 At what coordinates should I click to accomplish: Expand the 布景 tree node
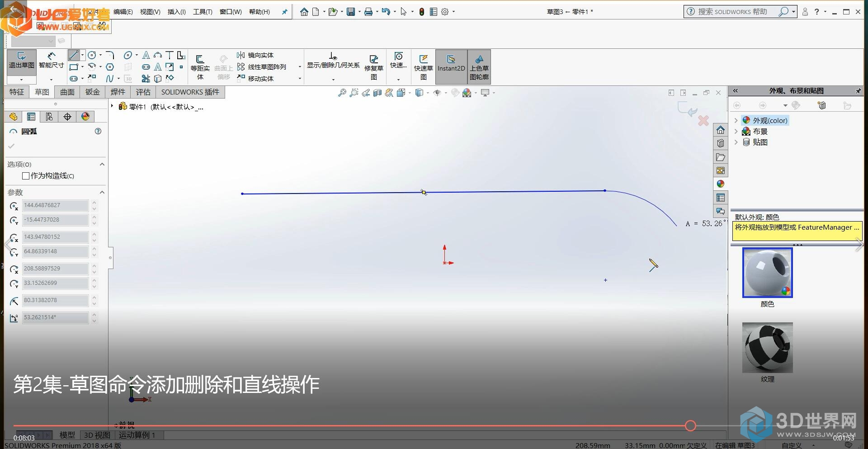coord(736,131)
